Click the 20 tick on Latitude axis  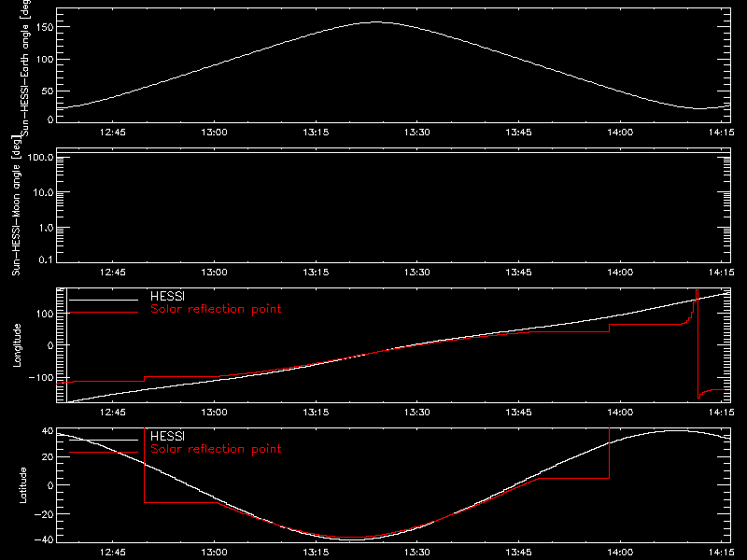48,457
